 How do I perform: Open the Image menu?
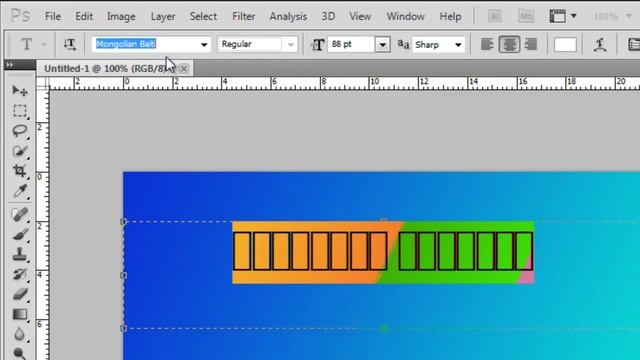coord(121,16)
